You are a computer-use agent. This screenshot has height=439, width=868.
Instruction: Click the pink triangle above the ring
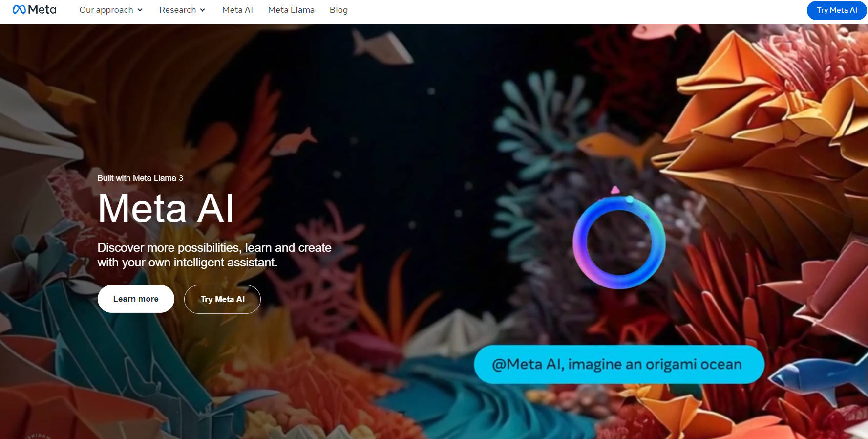615,190
